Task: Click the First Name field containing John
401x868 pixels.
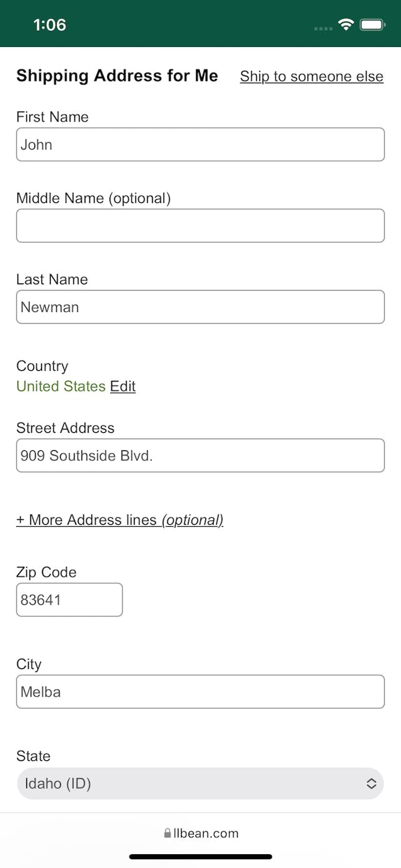Action: pyautogui.click(x=200, y=144)
